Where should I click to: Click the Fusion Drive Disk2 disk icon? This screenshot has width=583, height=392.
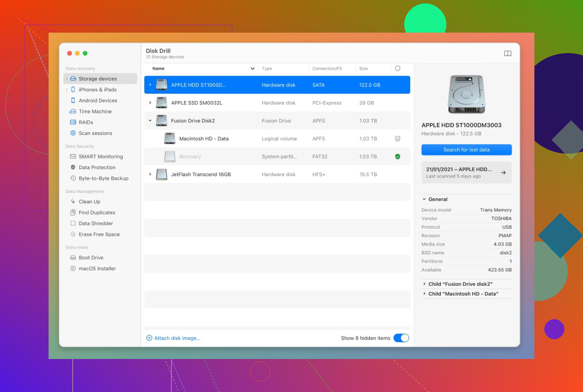162,121
